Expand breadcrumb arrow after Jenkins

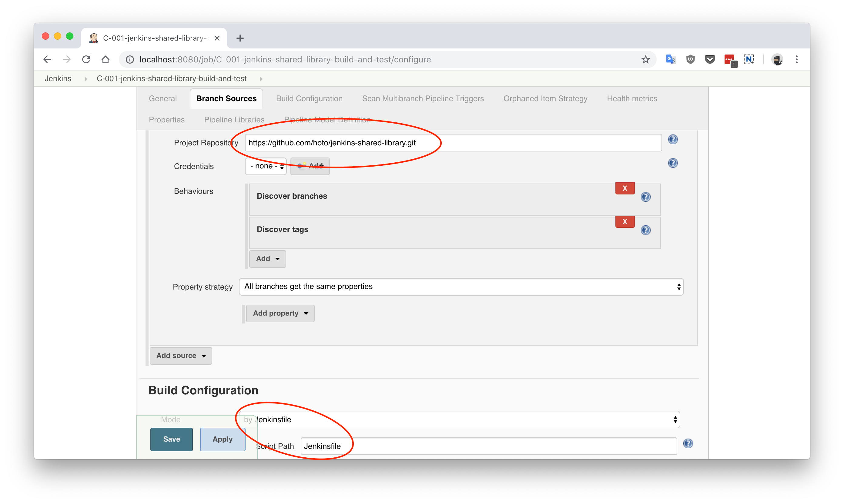(86, 79)
